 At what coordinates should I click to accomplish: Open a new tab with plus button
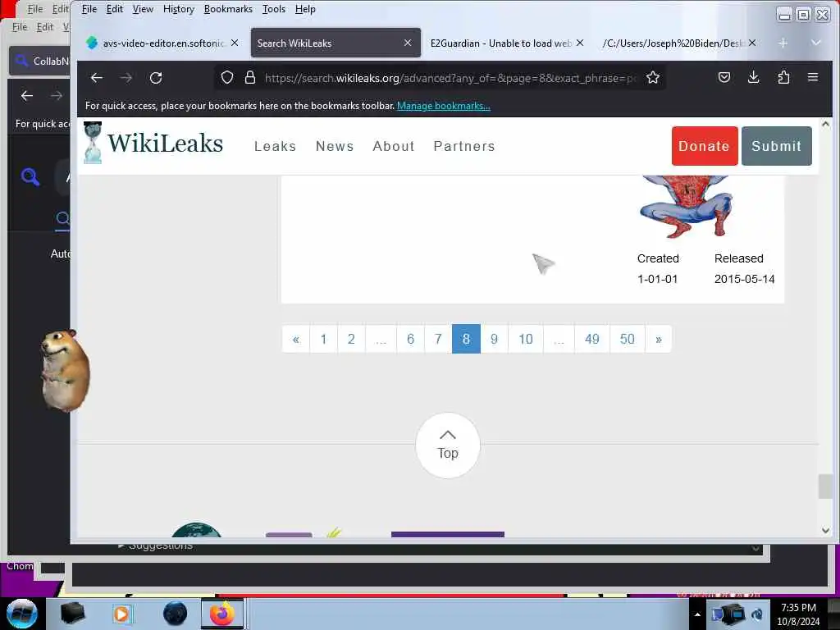click(783, 43)
